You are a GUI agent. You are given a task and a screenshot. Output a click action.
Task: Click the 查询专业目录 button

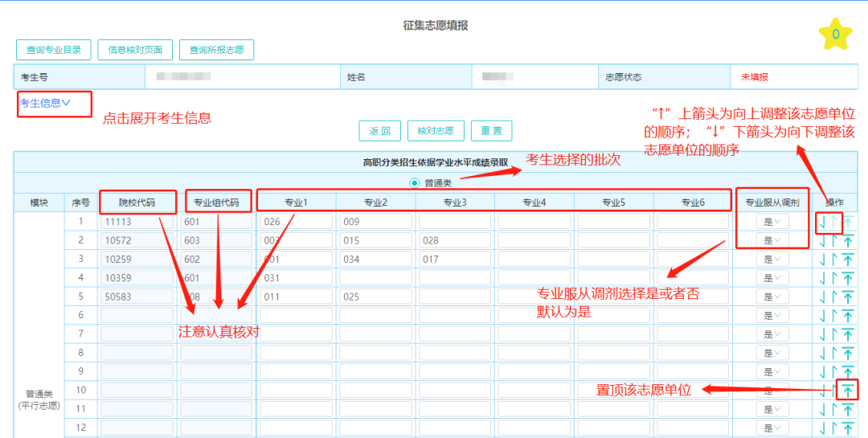pyautogui.click(x=55, y=50)
